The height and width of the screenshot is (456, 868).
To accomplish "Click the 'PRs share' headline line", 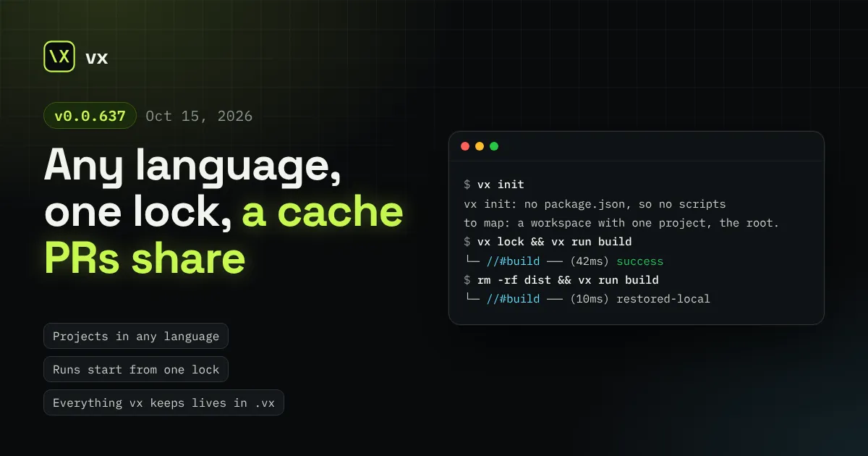I will (x=145, y=258).
